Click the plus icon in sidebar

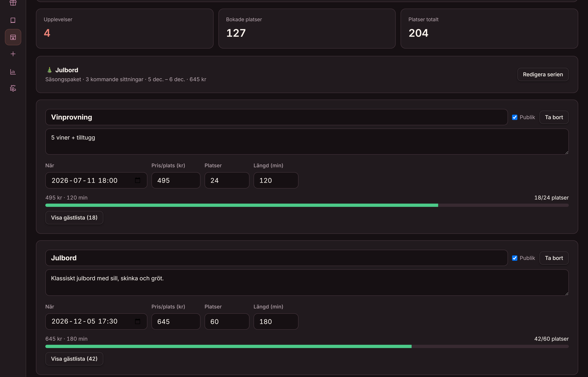pyautogui.click(x=13, y=54)
